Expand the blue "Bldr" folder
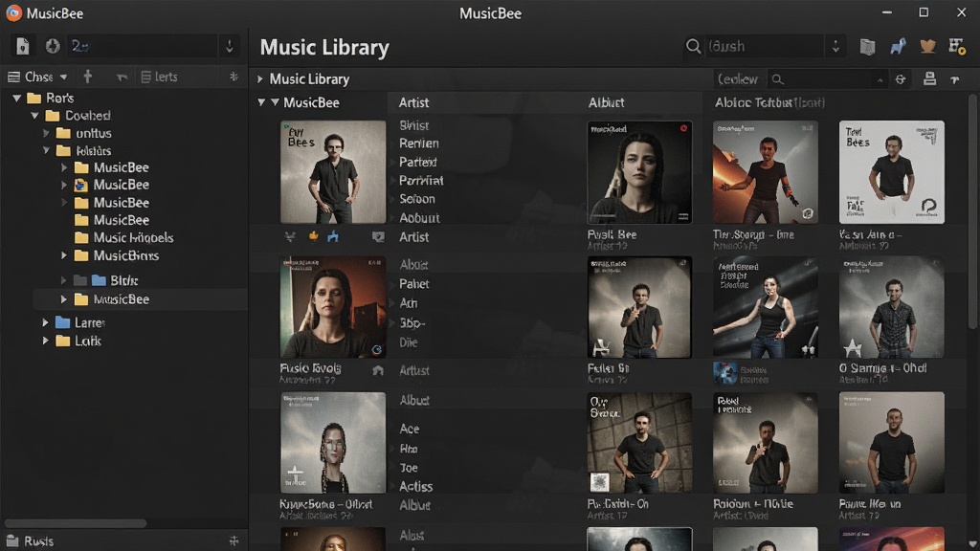The image size is (980, 551). (63, 280)
